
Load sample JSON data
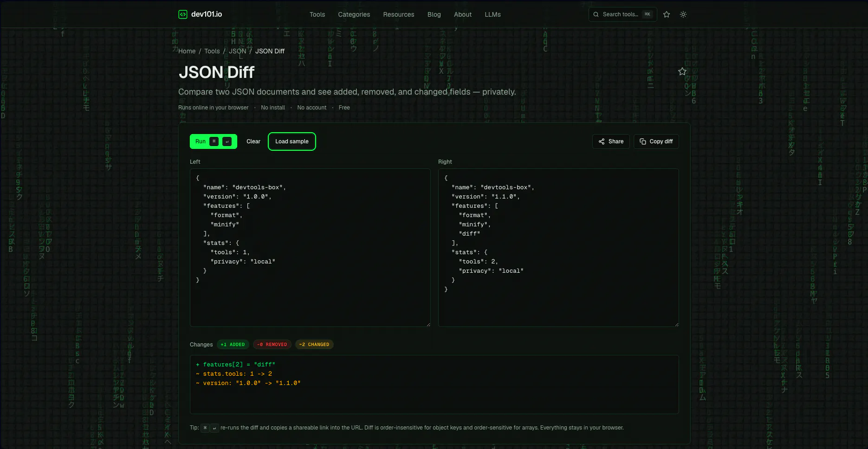(292, 141)
